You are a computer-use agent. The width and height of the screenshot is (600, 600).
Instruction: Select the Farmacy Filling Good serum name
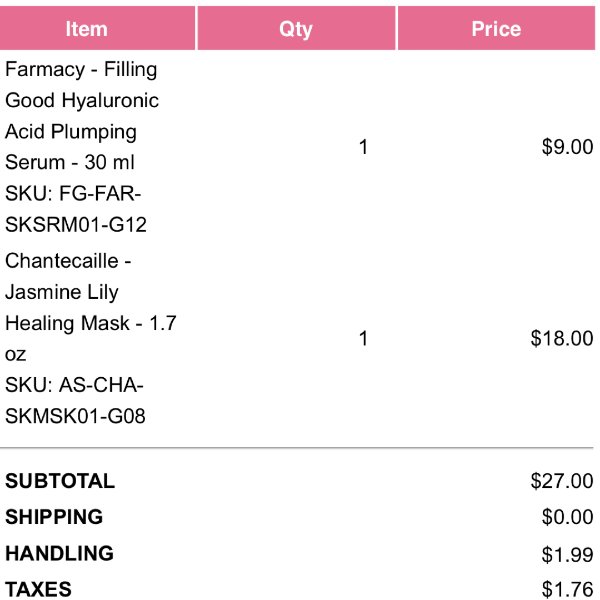pyautogui.click(x=82, y=116)
